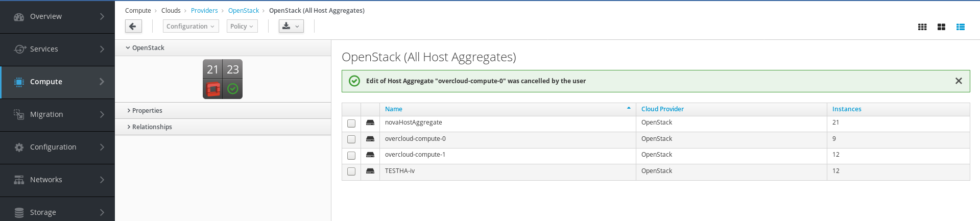This screenshot has height=221, width=980.
Task: Click the Migration sidebar icon
Action: pos(19,114)
